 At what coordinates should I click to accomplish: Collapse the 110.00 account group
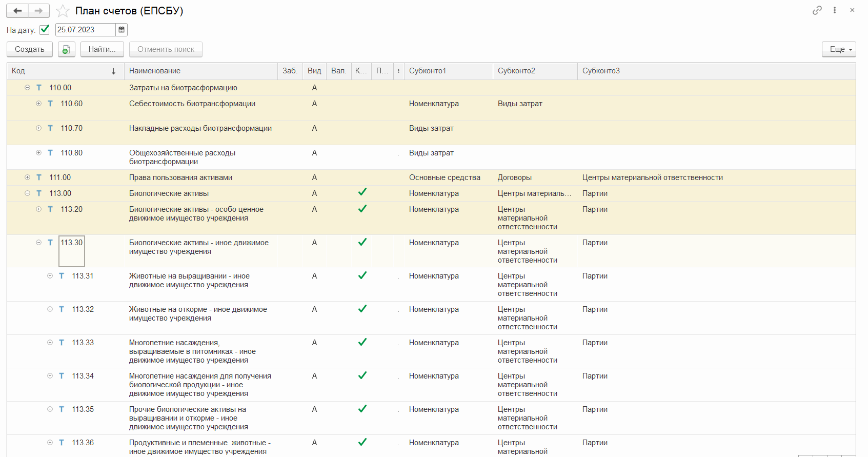point(28,88)
